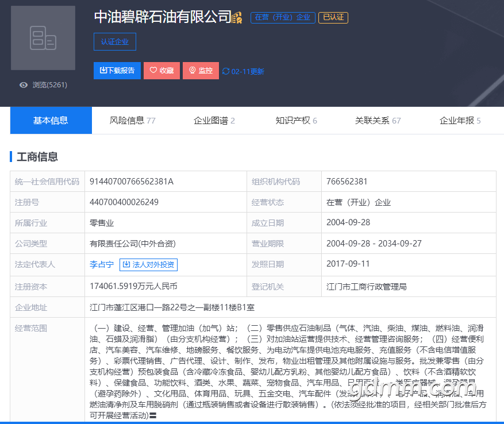Click license issue date 2017-09-11
The image size is (504, 424).
(348, 264)
